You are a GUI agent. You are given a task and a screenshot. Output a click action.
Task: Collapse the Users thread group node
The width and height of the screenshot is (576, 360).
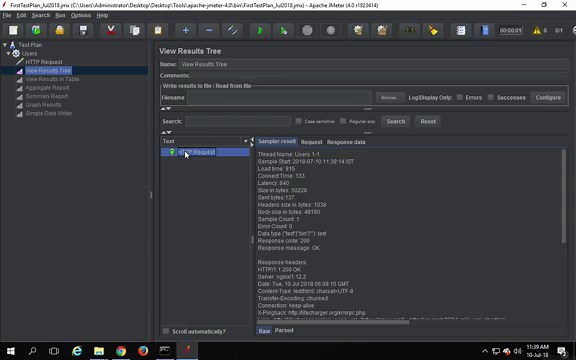coord(8,54)
